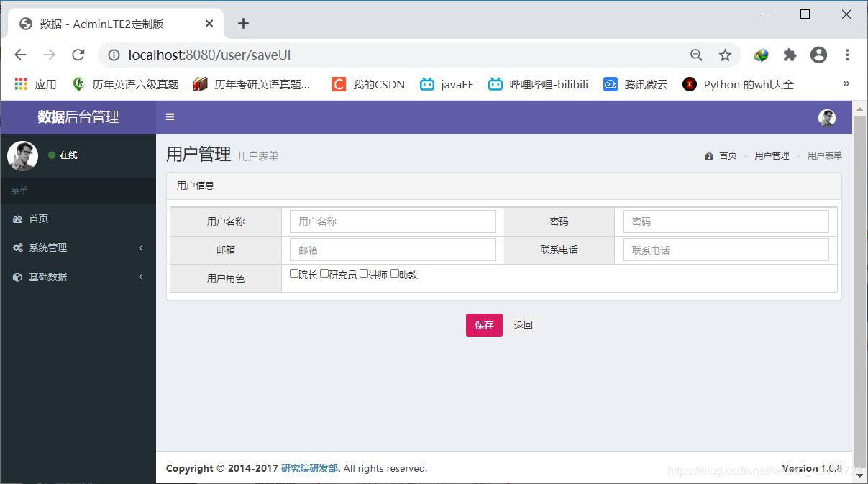Click the 用户角色 label cell
Image resolution: width=868 pixels, height=484 pixels.
[226, 278]
